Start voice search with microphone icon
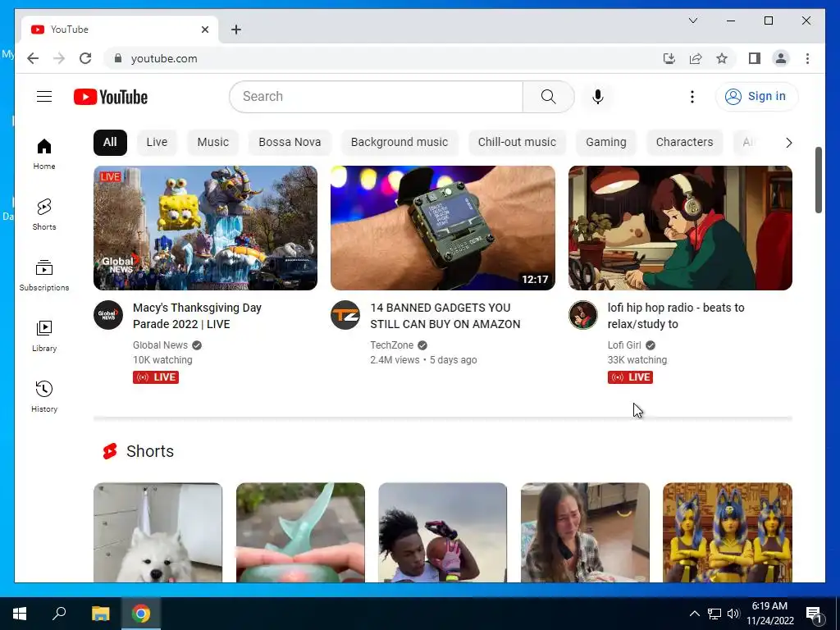The height and width of the screenshot is (630, 840). 598,97
